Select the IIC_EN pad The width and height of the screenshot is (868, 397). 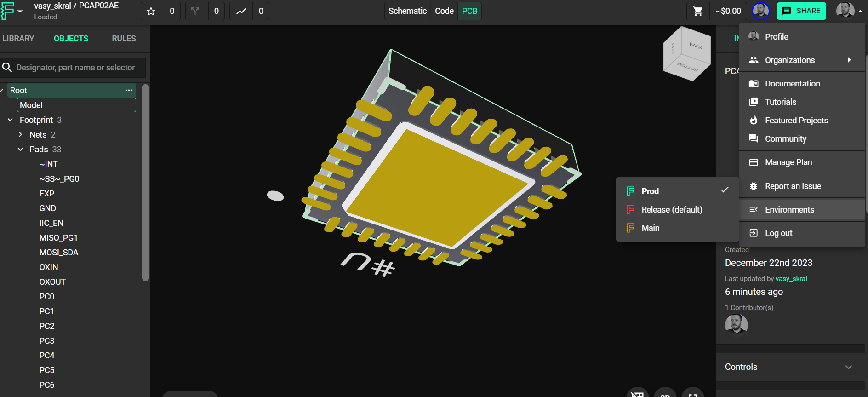pos(51,223)
